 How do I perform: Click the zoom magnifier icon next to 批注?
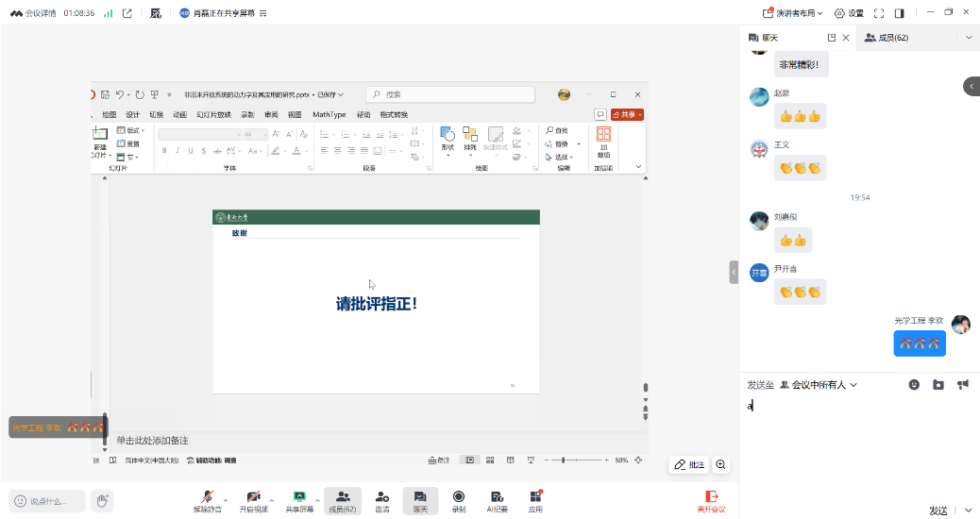point(721,464)
